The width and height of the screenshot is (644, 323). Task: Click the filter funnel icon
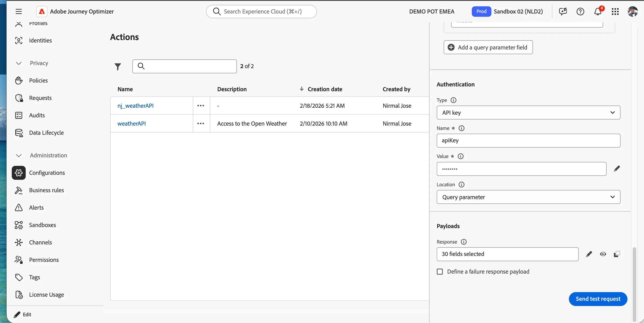118,67
